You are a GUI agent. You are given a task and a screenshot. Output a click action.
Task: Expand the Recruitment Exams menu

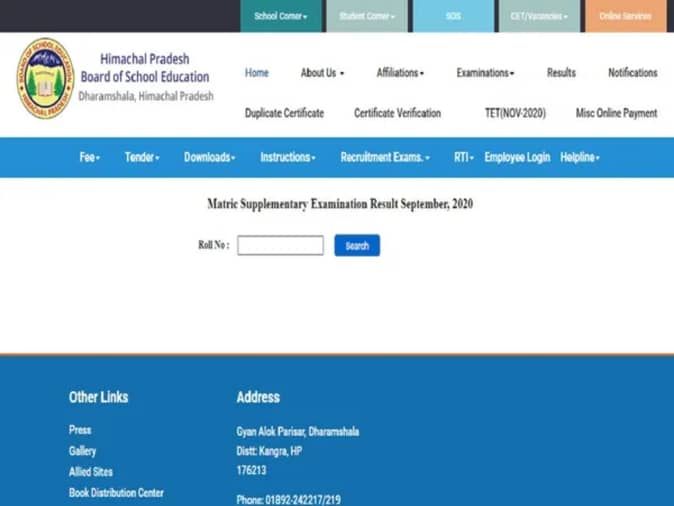pyautogui.click(x=385, y=158)
